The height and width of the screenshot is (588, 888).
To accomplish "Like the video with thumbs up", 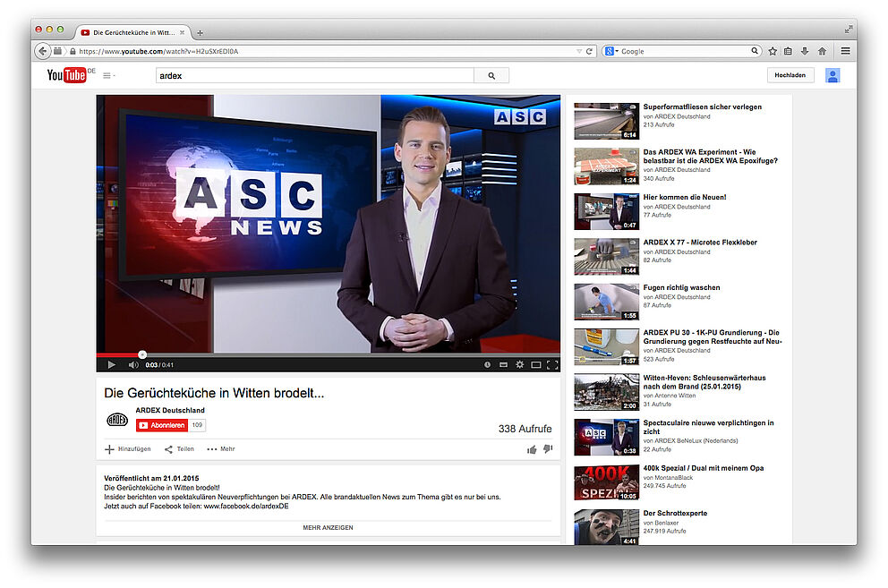I will coord(532,449).
